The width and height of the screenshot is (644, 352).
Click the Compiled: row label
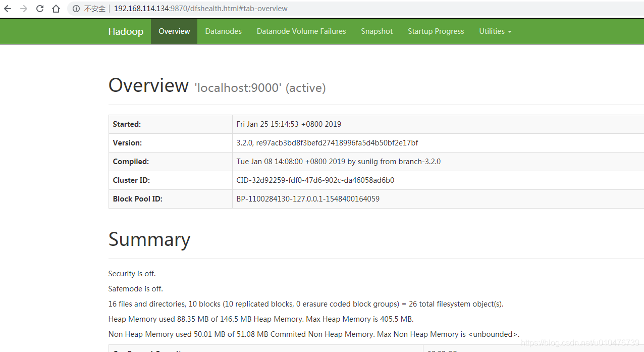pyautogui.click(x=131, y=162)
